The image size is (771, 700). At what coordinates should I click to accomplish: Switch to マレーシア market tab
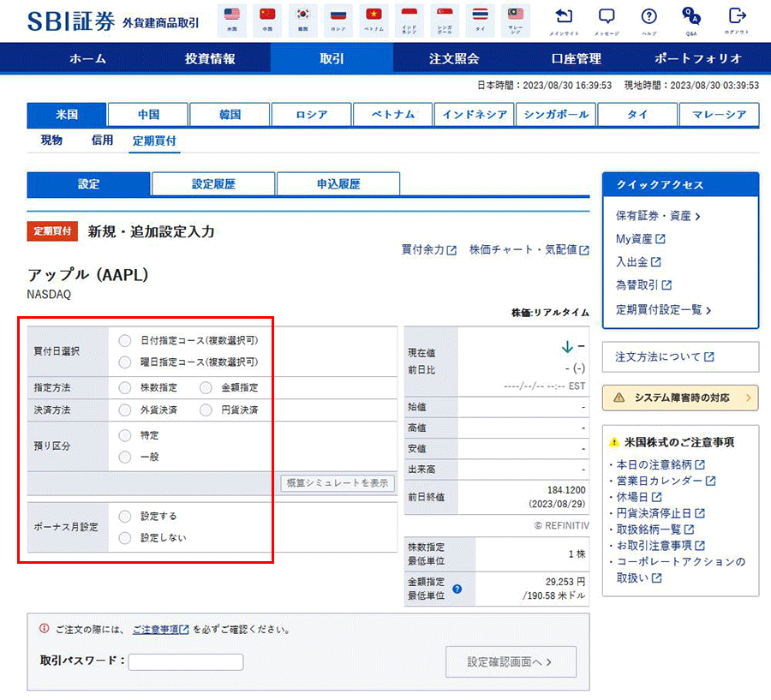720,115
